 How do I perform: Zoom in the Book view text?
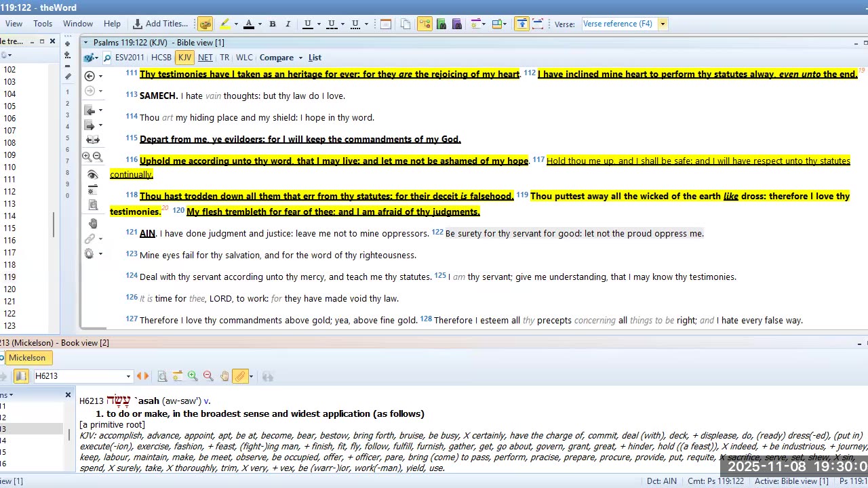click(193, 376)
